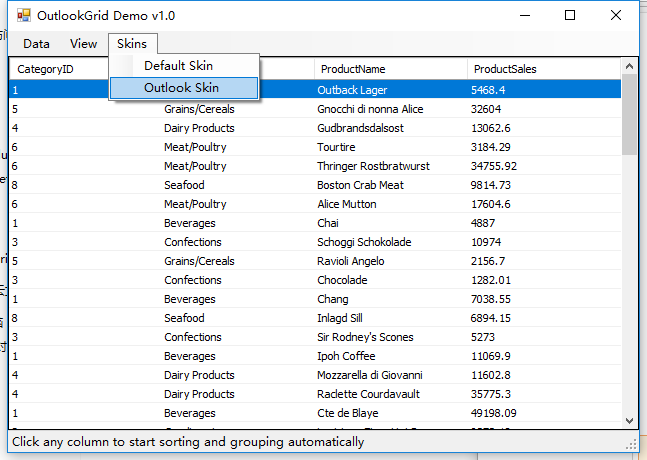Click the 17604.6 sales value
Image resolution: width=647 pixels, height=460 pixels.
[491, 204]
